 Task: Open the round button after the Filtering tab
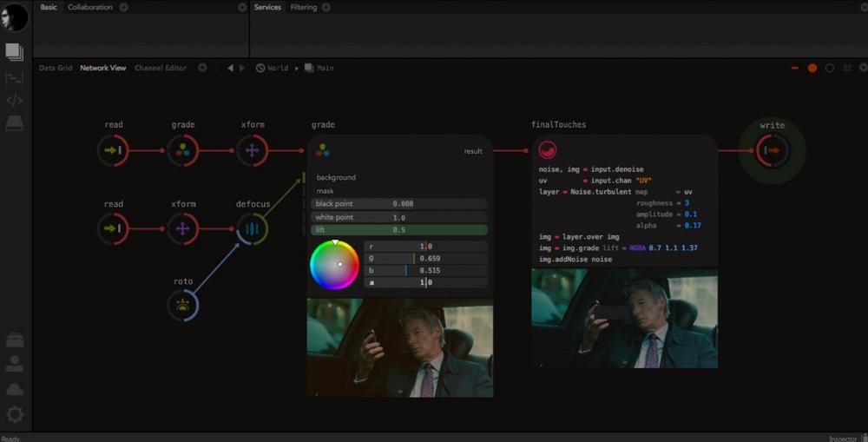click(326, 7)
